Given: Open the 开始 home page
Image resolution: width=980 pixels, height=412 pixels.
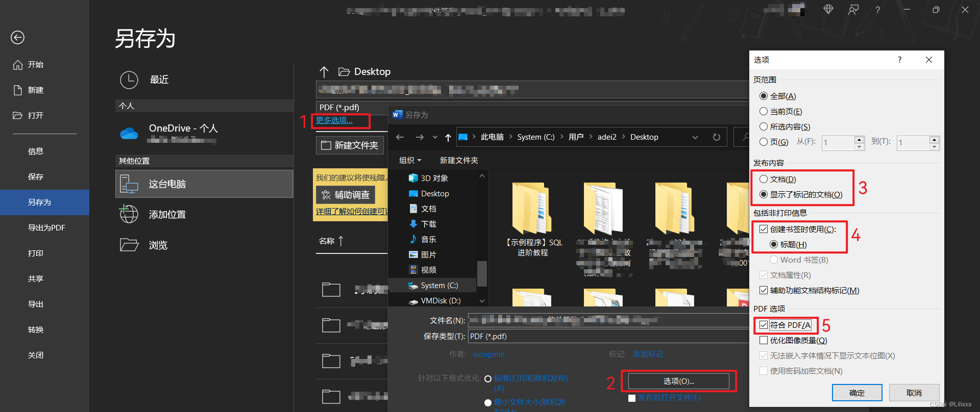Looking at the screenshot, I should point(29,65).
